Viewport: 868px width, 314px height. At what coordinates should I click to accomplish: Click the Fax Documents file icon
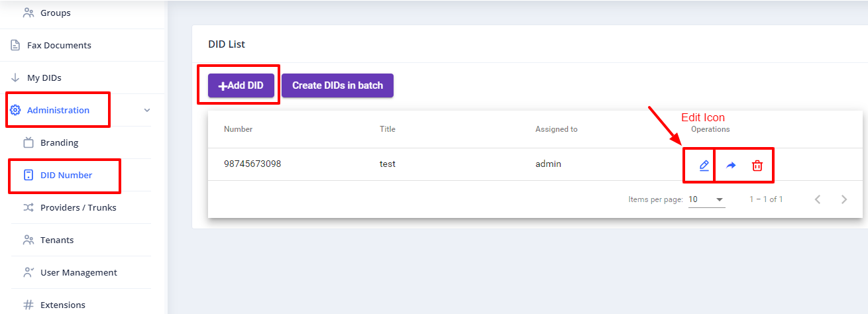pyautogui.click(x=15, y=45)
